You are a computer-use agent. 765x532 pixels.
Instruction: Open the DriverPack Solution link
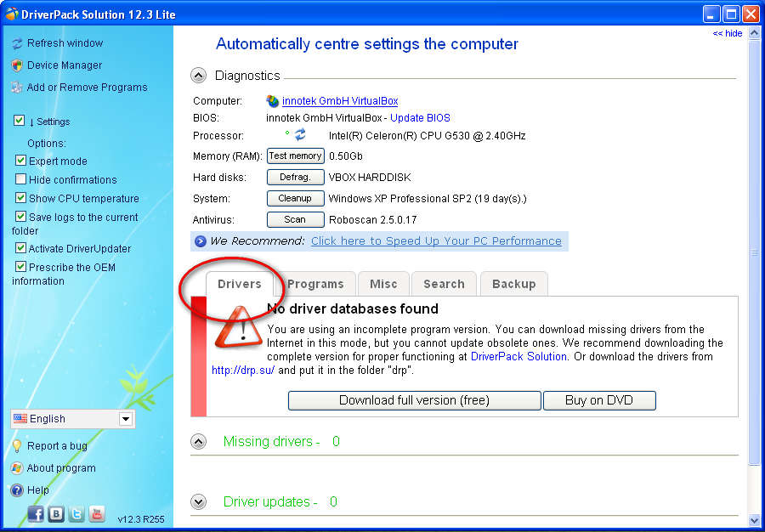(x=518, y=356)
